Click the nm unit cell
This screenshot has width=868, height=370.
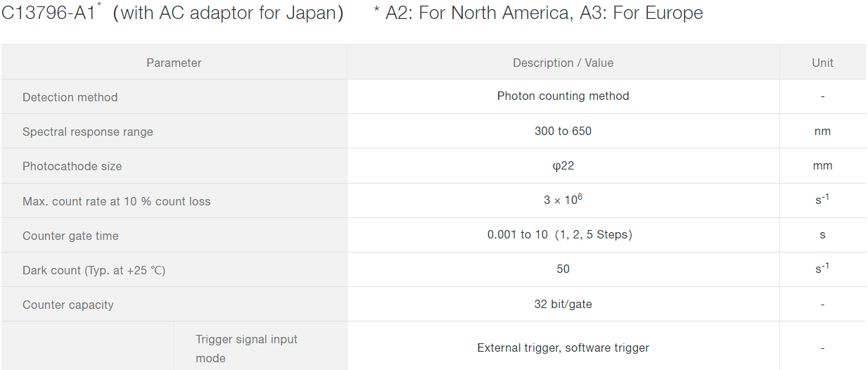(822, 131)
